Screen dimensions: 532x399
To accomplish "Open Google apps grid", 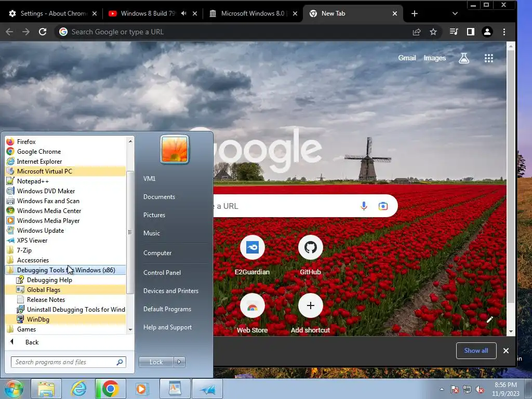I will 488,58.
